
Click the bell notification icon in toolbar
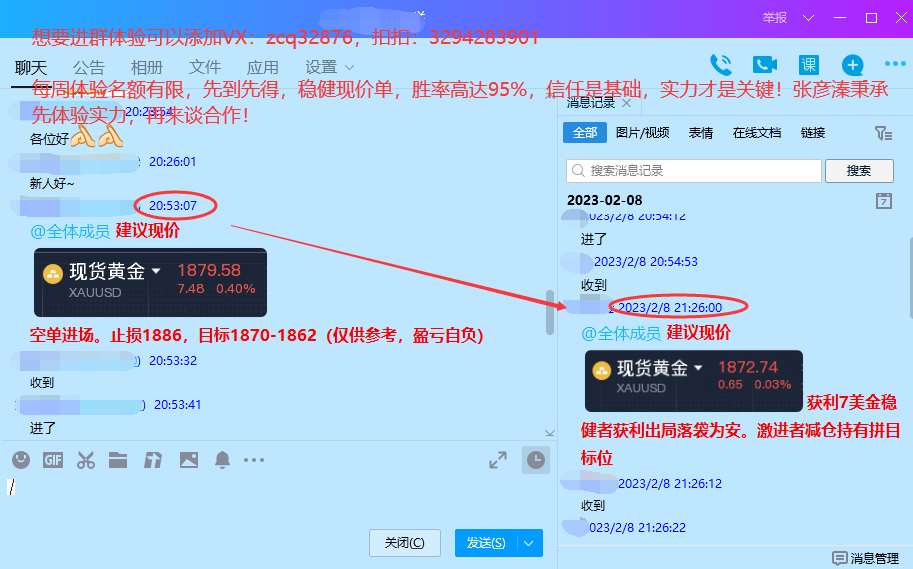(x=222, y=460)
